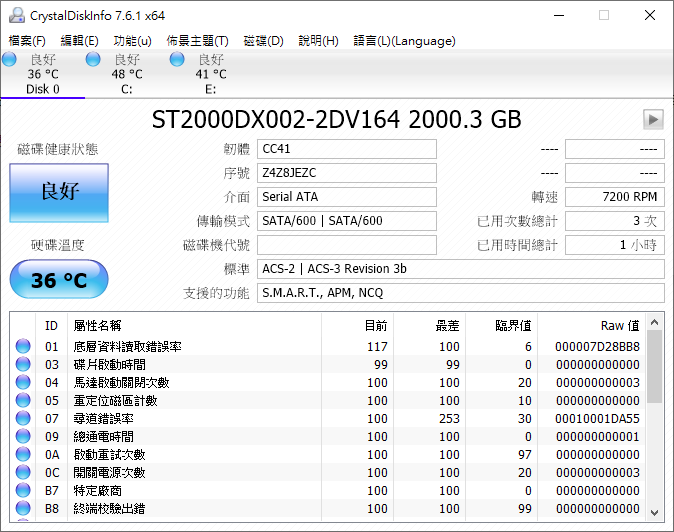The width and height of the screenshot is (674, 532).
Task: Click the ID column header
Action: pyautogui.click(x=51, y=326)
